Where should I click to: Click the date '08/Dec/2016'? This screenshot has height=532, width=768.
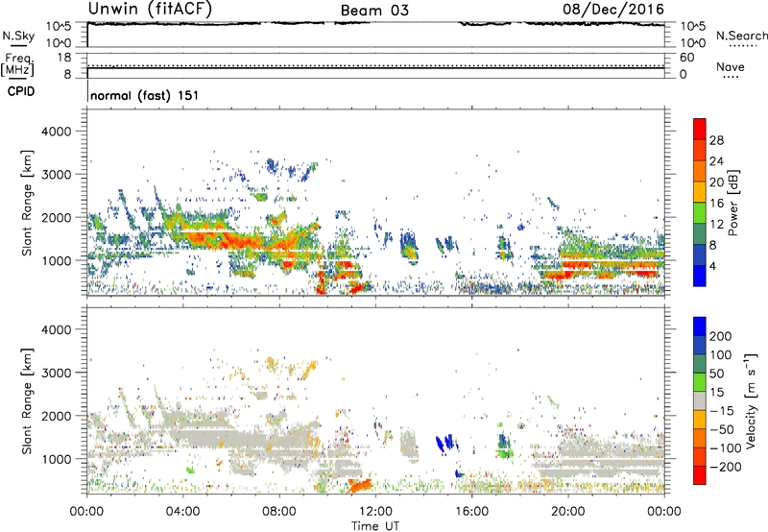pyautogui.click(x=613, y=9)
